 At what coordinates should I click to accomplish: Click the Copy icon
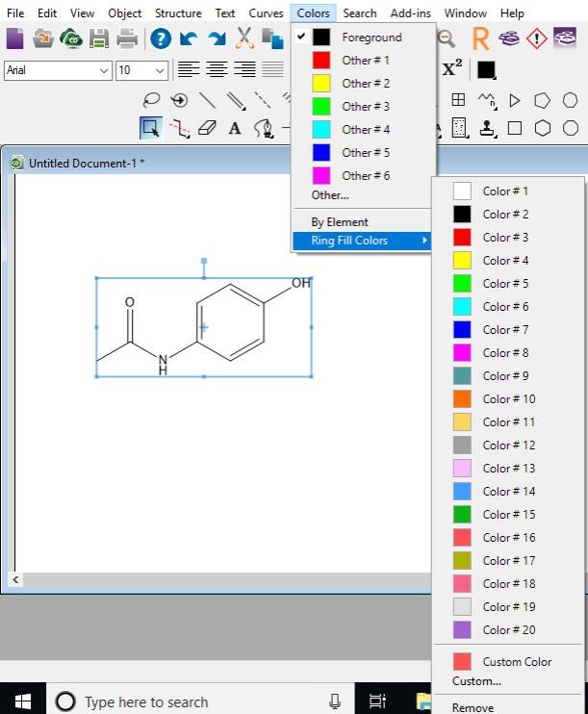point(272,38)
